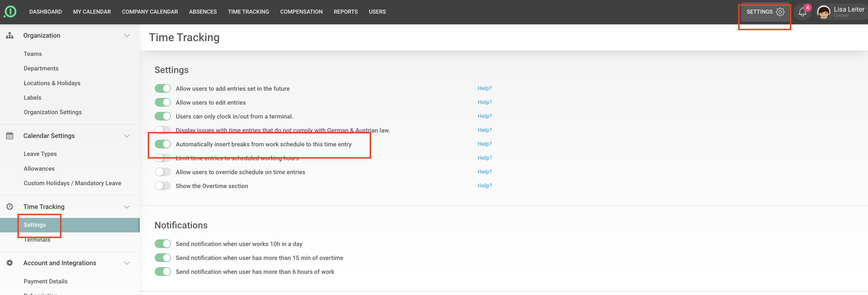
Task: Click the Calendar Settings calendar icon
Action: pyautogui.click(x=10, y=136)
